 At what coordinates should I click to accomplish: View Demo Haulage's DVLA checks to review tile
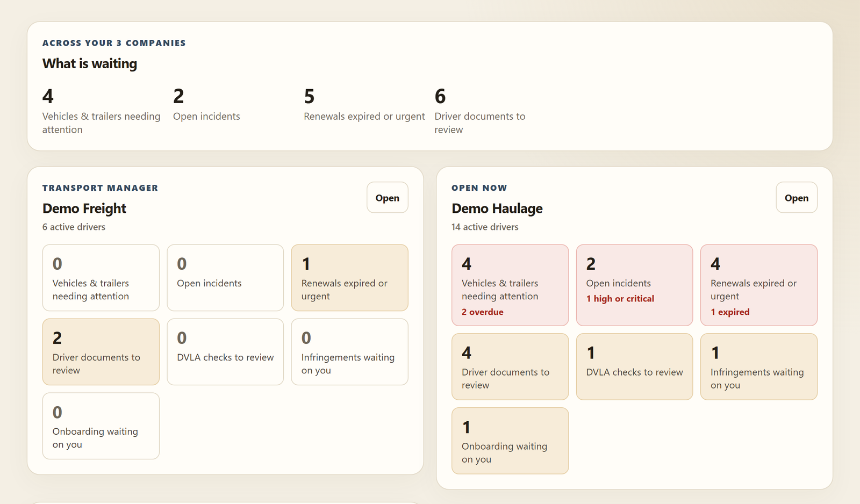634,367
